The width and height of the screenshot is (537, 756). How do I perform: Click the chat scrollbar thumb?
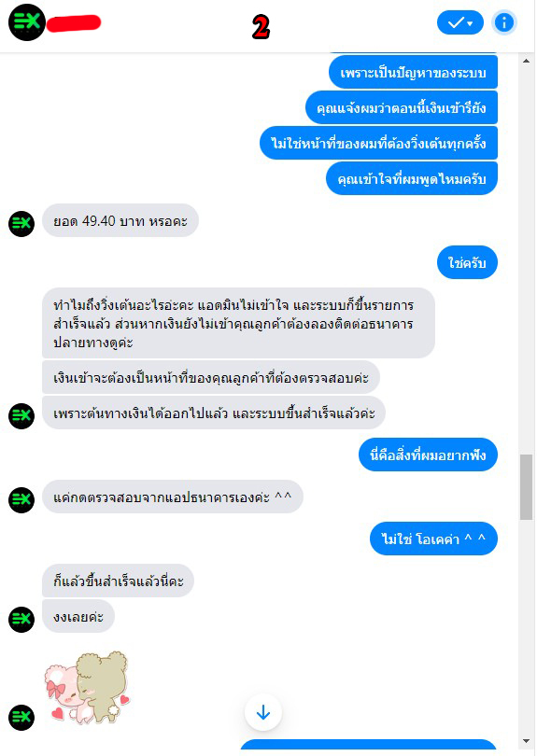526,487
